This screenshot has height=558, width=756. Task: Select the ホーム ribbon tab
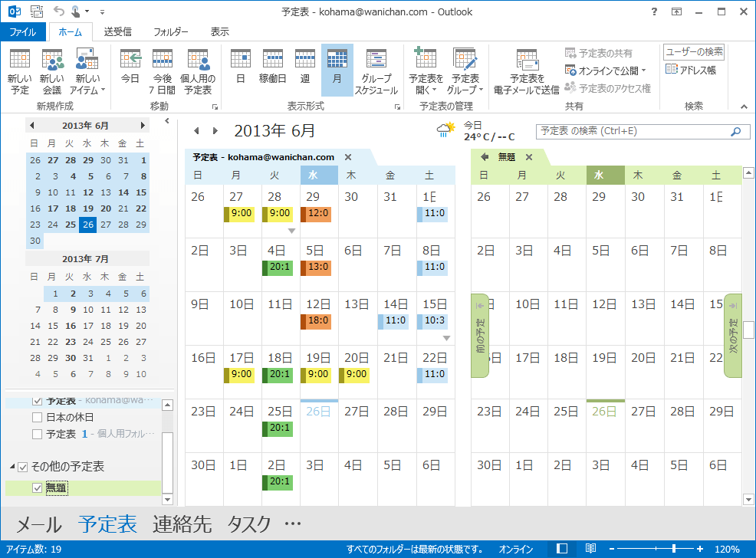pos(71,31)
